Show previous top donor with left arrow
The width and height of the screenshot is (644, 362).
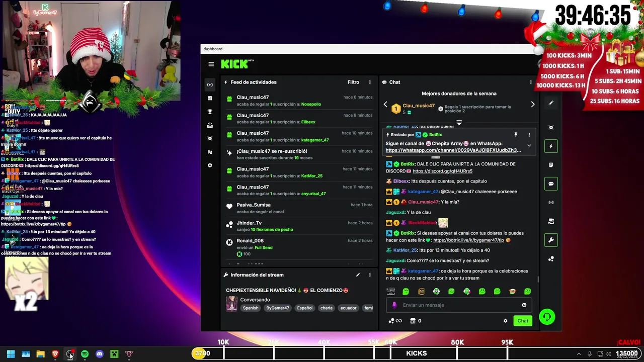click(x=385, y=105)
